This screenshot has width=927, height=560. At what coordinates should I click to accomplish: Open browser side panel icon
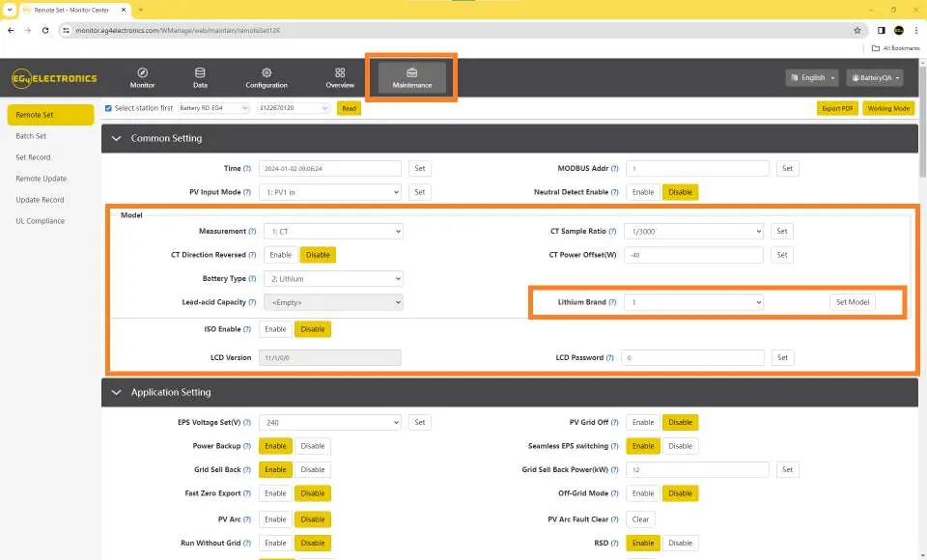[881, 30]
